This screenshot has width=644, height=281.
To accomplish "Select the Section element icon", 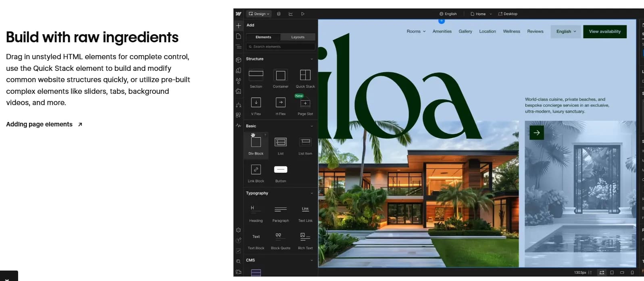I will 256,75.
